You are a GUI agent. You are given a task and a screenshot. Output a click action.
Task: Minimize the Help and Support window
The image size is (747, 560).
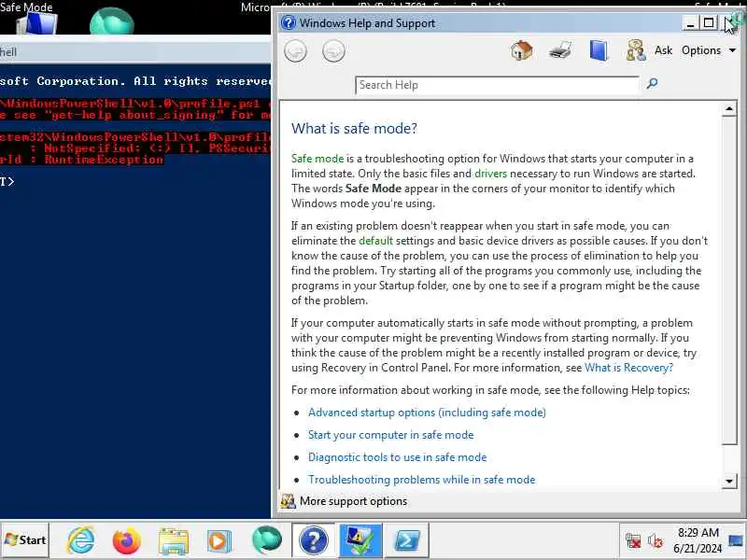(690, 22)
